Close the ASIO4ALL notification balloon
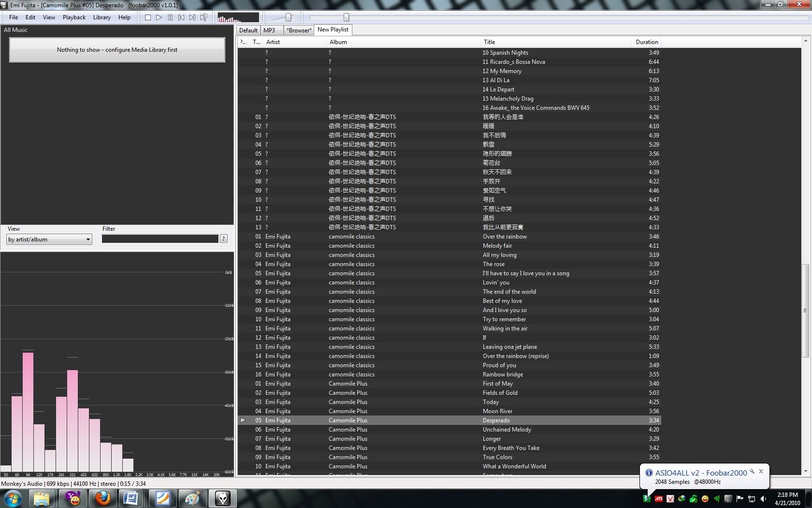The height and width of the screenshot is (508, 812). (x=761, y=471)
